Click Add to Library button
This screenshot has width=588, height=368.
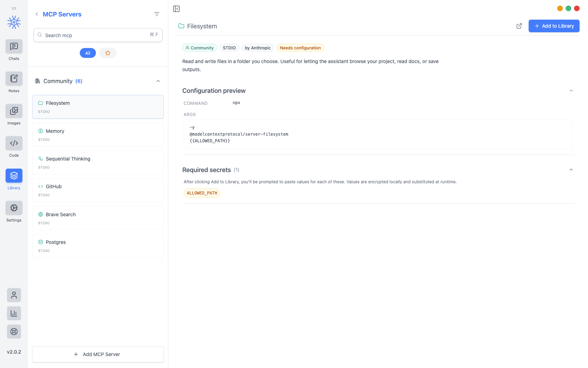tap(554, 26)
